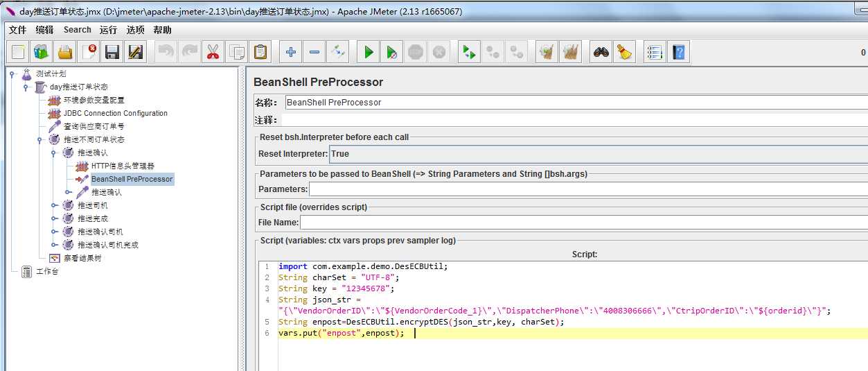Collapse the 推送确认 controller node
The height and width of the screenshot is (371, 868).
54,153
